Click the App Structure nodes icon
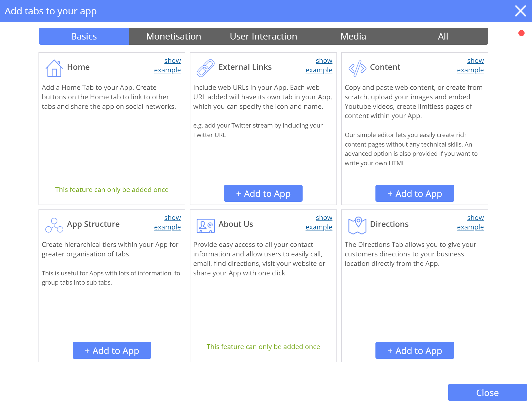Viewport: 532px width, 405px height. click(x=54, y=225)
